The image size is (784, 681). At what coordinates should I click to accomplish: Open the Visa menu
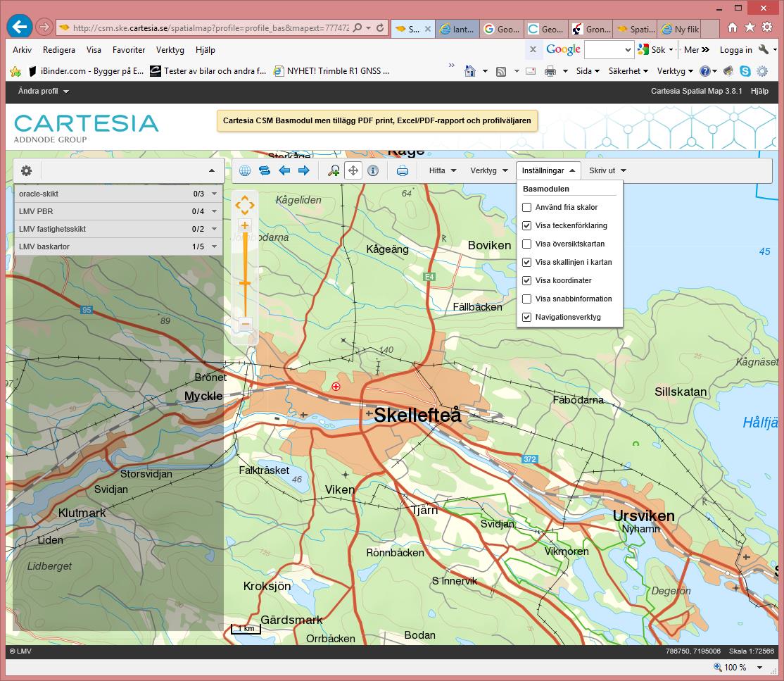94,49
